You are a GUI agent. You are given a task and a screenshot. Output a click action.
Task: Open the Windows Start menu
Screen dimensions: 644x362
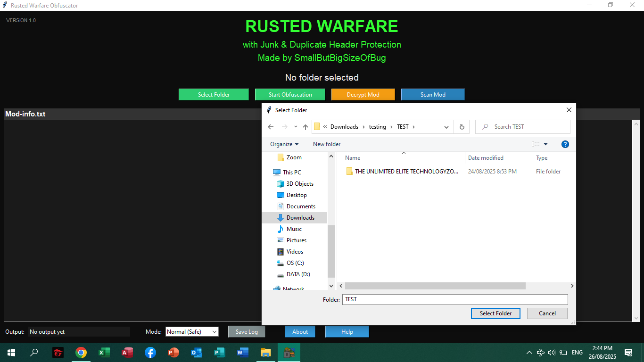(x=11, y=353)
